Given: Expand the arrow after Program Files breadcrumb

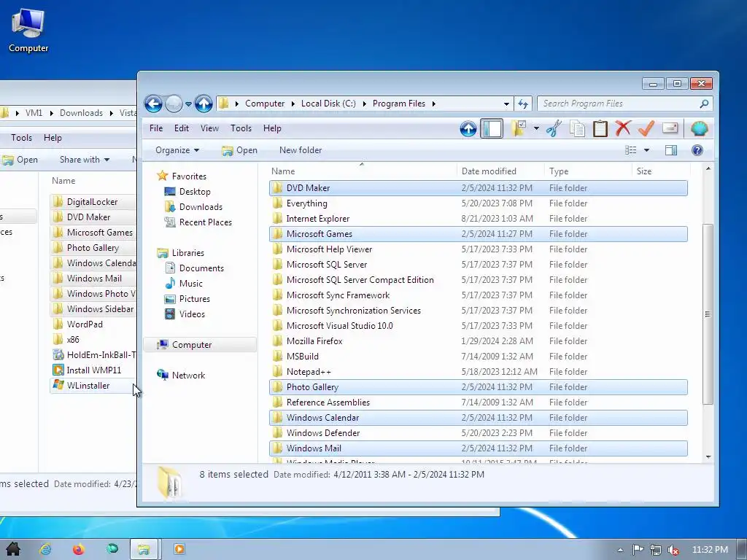Looking at the screenshot, I should click(433, 104).
